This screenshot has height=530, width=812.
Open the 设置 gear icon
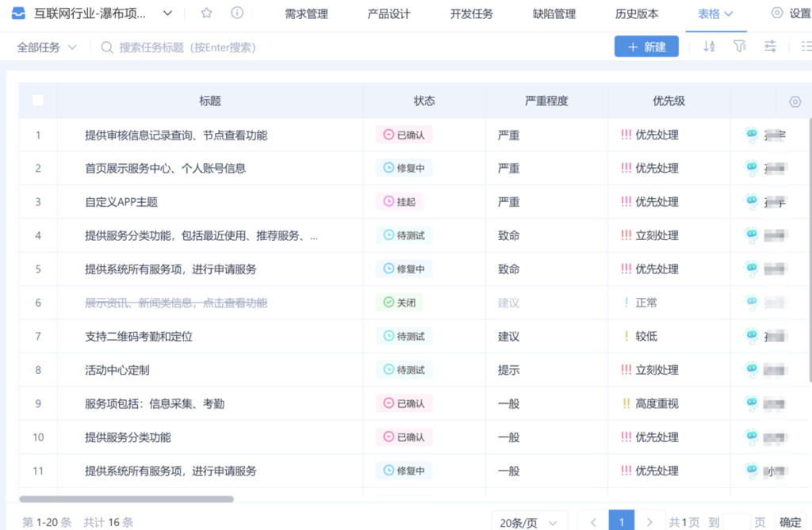[776, 13]
